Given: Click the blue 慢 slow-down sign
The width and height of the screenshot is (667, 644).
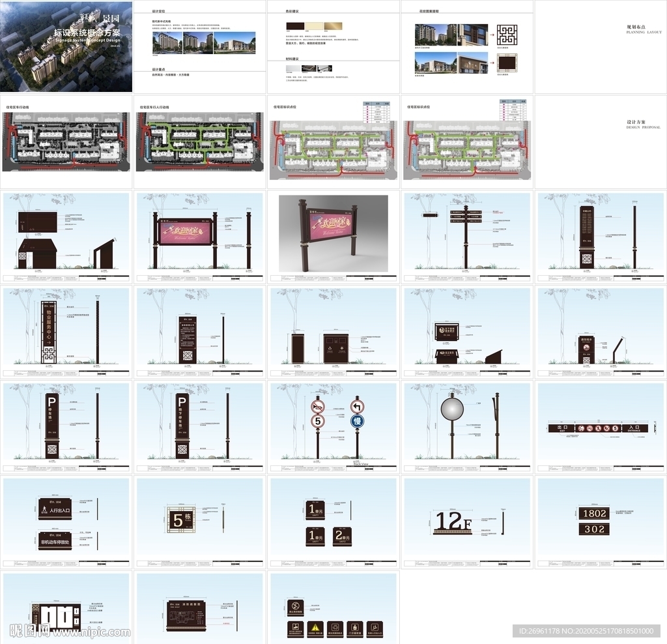Looking at the screenshot, I should coord(357,421).
